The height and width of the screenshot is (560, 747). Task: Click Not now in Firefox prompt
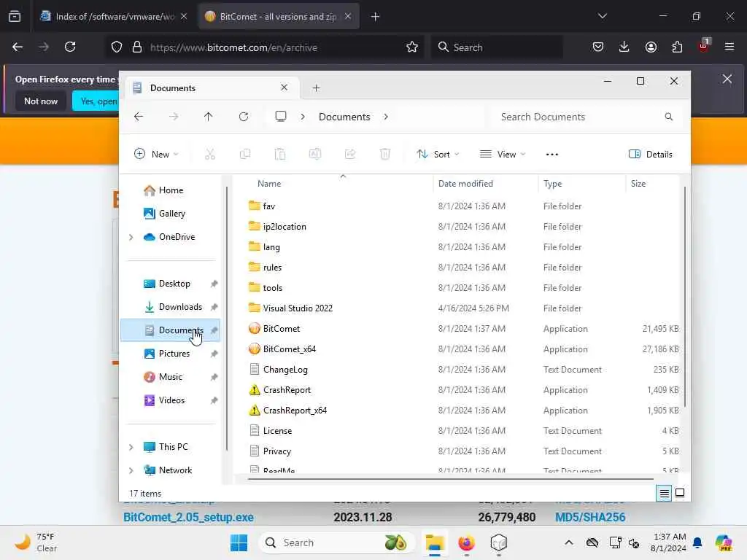(x=41, y=101)
